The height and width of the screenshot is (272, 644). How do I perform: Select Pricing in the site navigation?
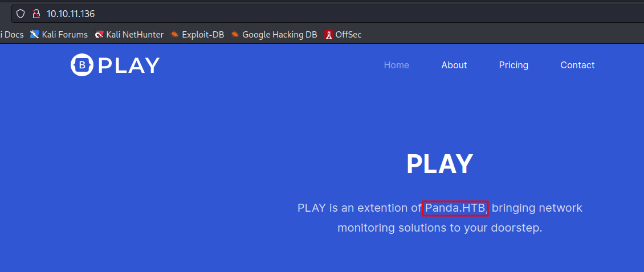coord(513,65)
